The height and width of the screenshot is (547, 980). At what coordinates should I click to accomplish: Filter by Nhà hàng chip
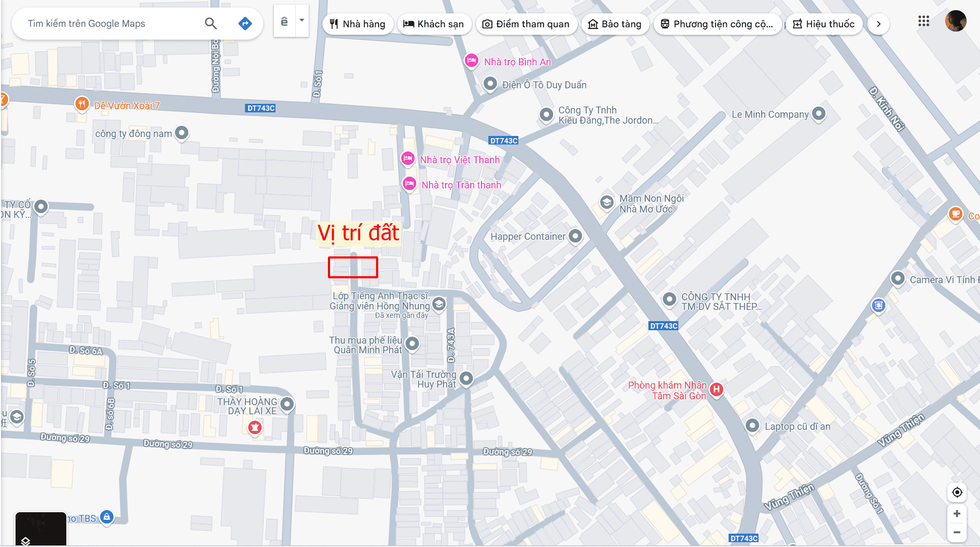pyautogui.click(x=358, y=24)
